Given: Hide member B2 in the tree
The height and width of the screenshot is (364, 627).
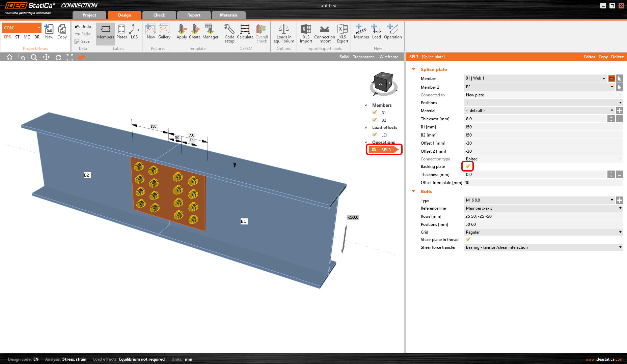Looking at the screenshot, I should click(x=375, y=120).
